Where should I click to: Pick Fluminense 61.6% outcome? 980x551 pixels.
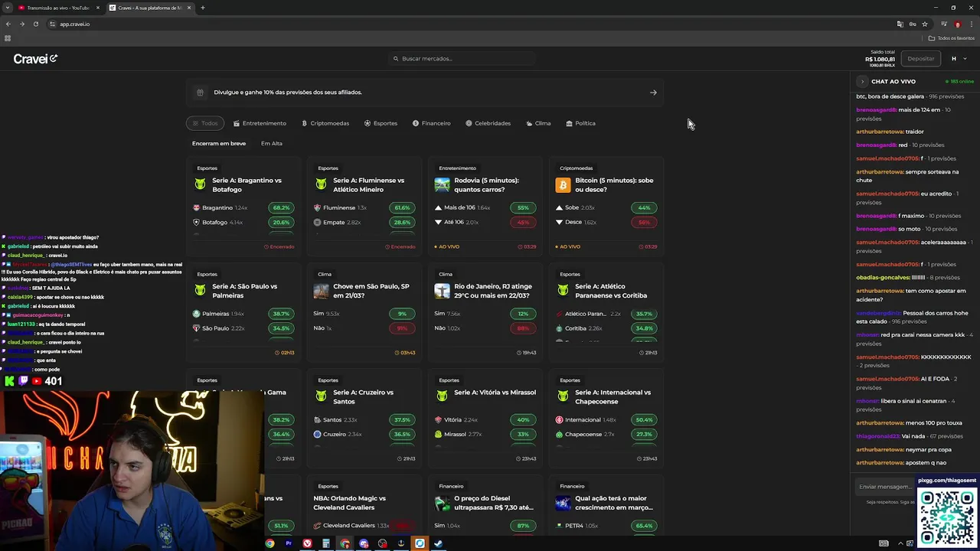pos(402,208)
